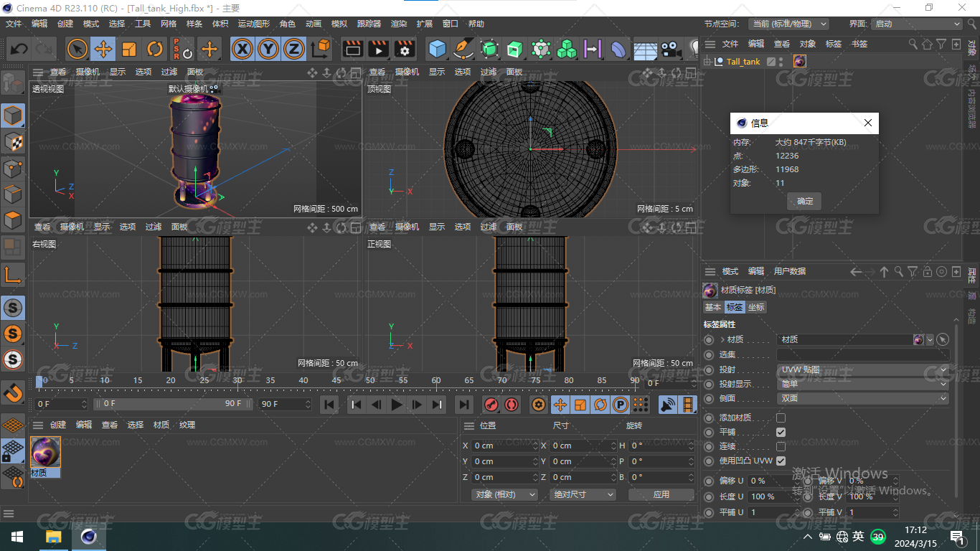The image size is (980, 551).
Task: Uncheck the 平铺 checkbox
Action: pyautogui.click(x=781, y=432)
